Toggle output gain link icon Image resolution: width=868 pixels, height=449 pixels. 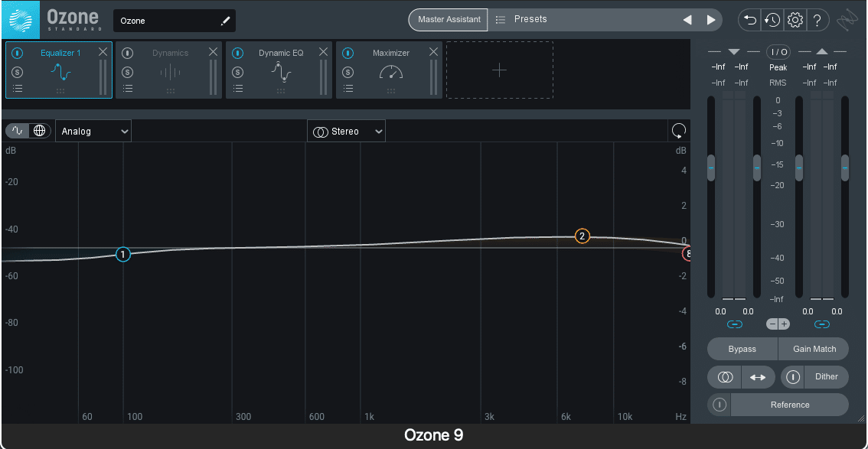[x=822, y=324]
